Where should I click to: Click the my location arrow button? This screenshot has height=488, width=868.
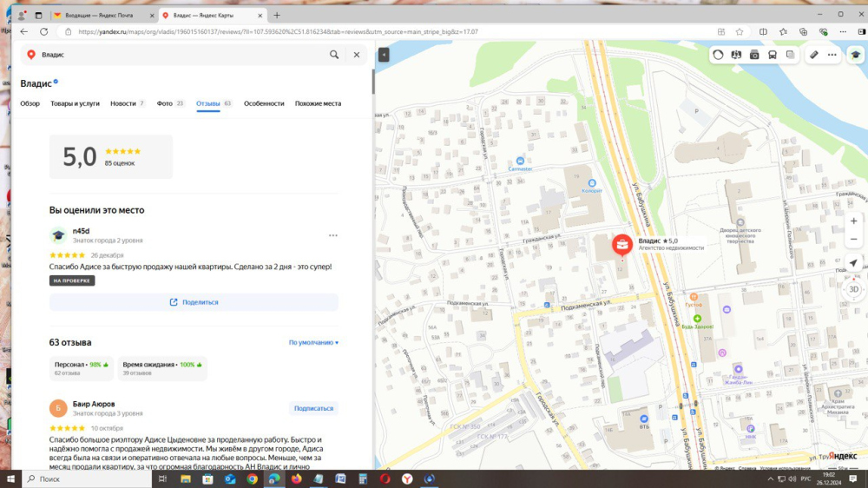point(853,263)
